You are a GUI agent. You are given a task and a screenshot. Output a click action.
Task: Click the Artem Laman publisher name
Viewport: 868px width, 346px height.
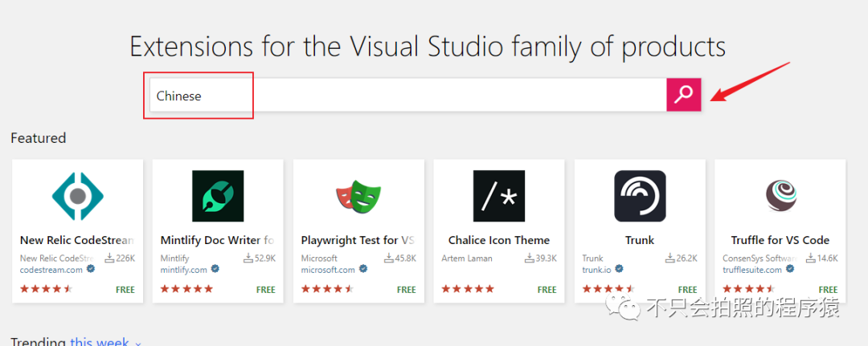pyautogui.click(x=465, y=258)
